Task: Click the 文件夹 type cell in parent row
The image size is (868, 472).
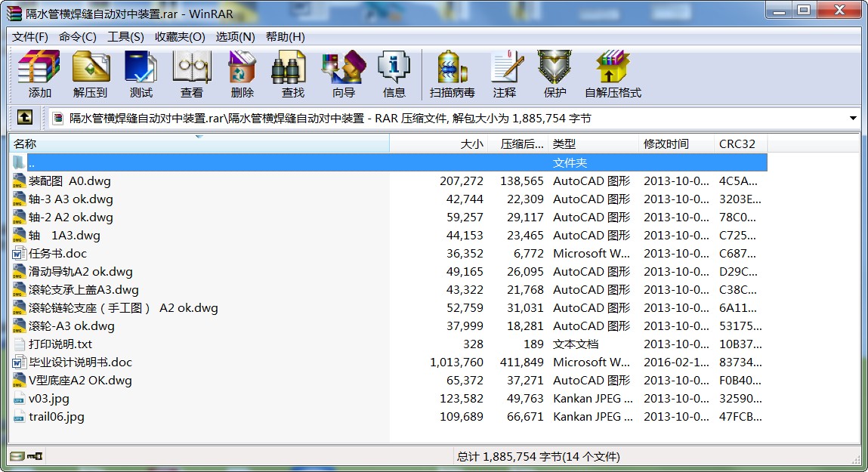Action: pyautogui.click(x=570, y=162)
